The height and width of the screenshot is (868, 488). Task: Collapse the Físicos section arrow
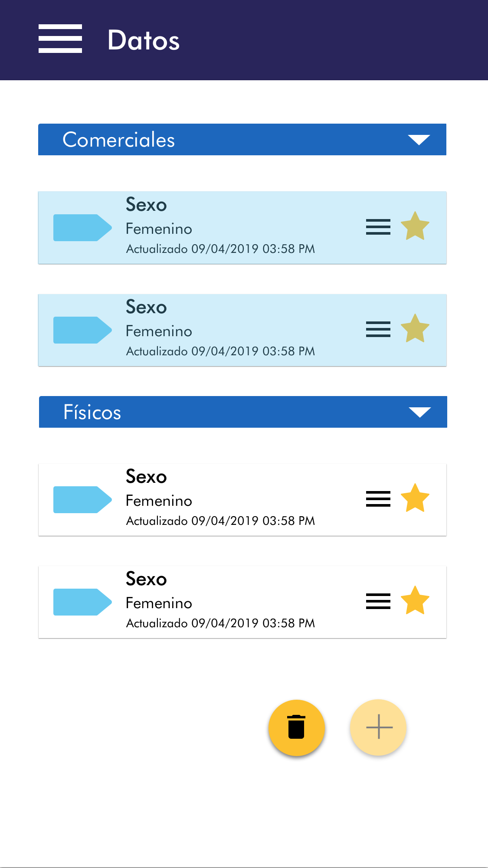tap(420, 412)
